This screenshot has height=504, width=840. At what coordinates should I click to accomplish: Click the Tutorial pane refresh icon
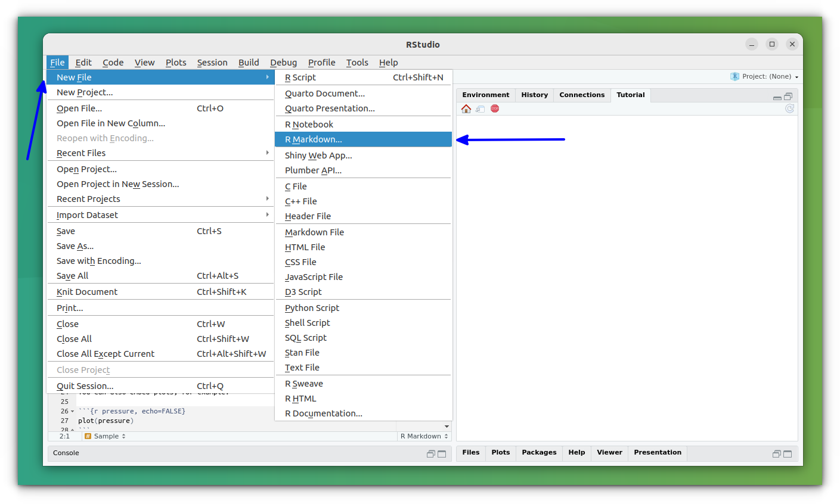point(789,108)
